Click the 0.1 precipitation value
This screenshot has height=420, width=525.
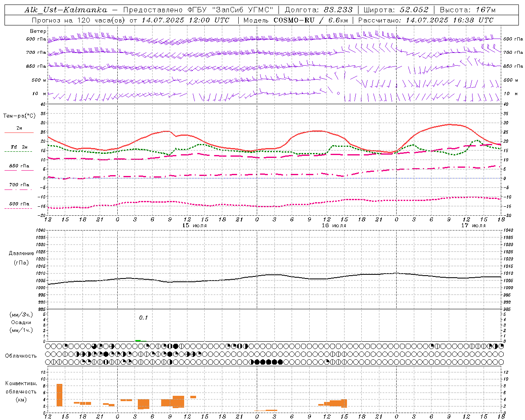click(143, 317)
